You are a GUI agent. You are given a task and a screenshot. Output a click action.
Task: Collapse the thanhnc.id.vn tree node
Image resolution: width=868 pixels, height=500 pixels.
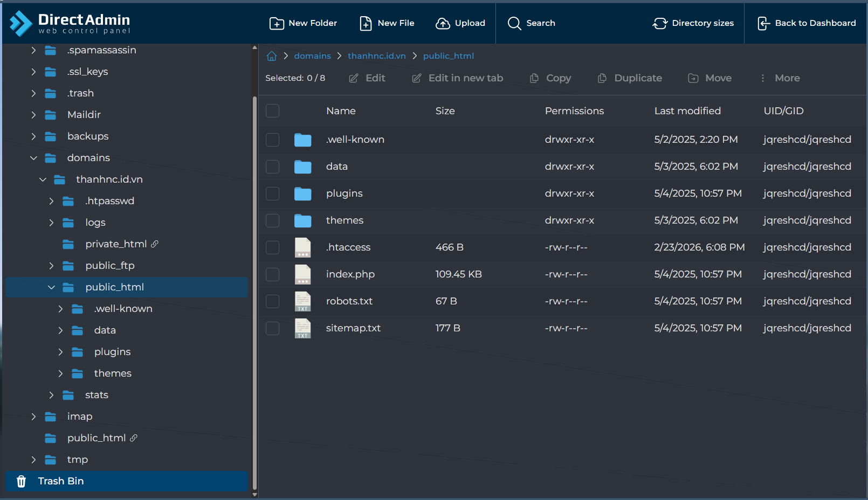[x=43, y=179]
